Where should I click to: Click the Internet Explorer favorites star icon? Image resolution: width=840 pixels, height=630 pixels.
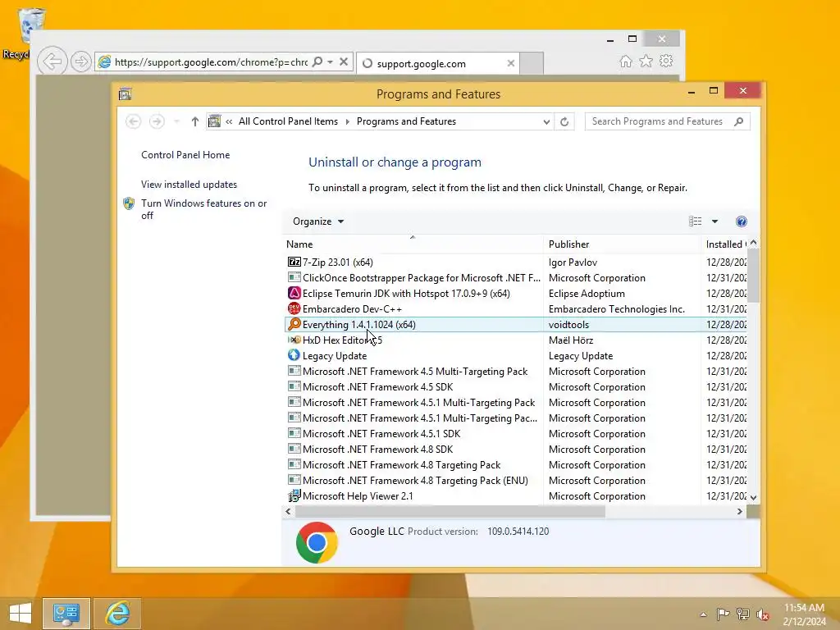[x=646, y=61]
